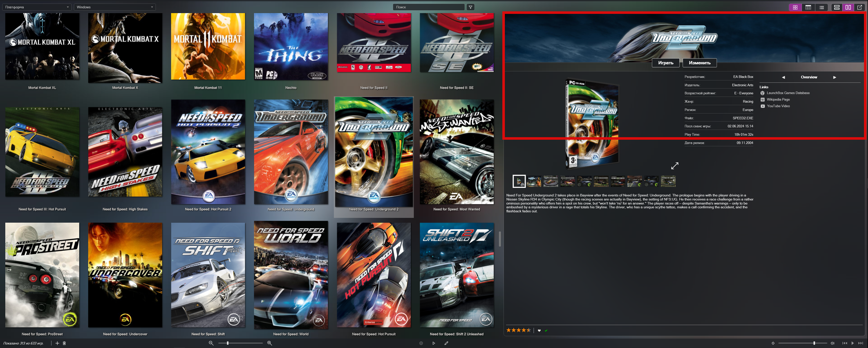Viewport: 868px width, 348px height.
Task: Select Mortal Kombat XL cover
Action: tap(42, 46)
